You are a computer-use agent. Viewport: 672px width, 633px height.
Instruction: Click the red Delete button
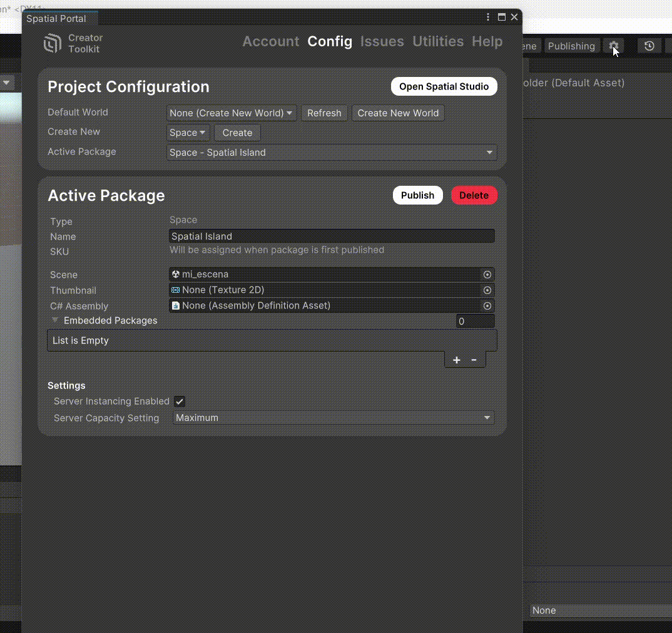(474, 195)
